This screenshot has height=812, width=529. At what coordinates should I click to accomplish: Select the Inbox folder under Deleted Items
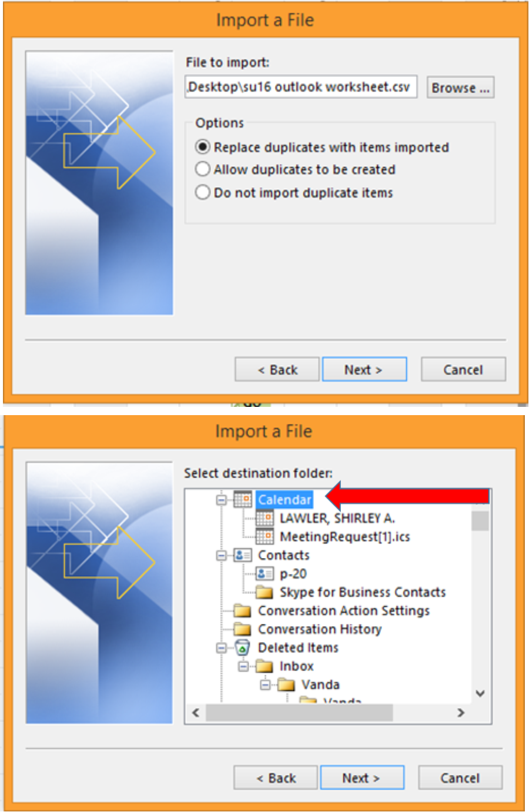coord(296,666)
